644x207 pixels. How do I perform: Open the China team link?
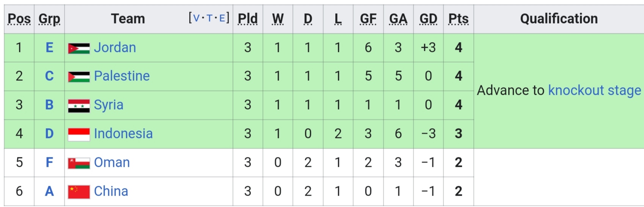(111, 191)
